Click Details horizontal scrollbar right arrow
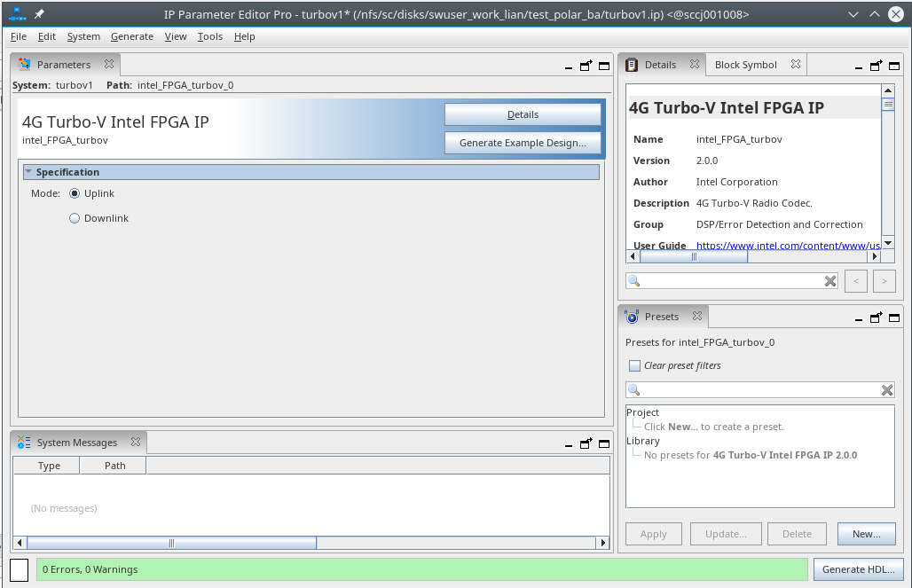The height and width of the screenshot is (588, 912). (874, 256)
